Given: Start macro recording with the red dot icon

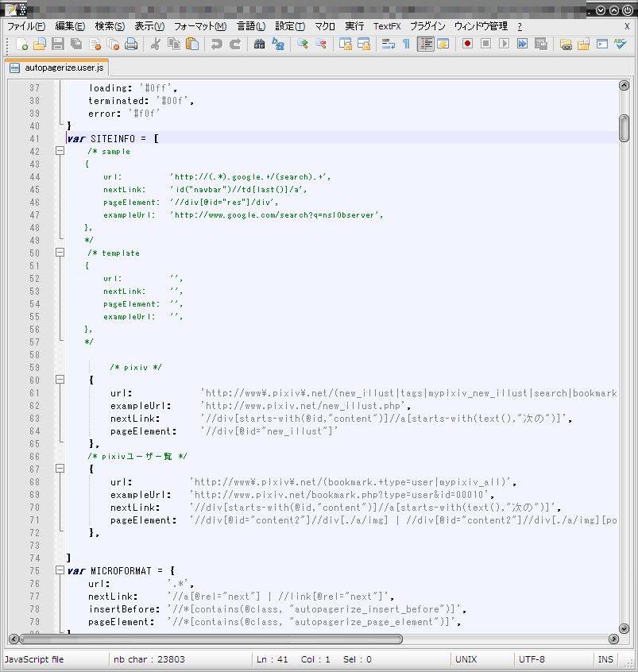Looking at the screenshot, I should pyautogui.click(x=467, y=44).
